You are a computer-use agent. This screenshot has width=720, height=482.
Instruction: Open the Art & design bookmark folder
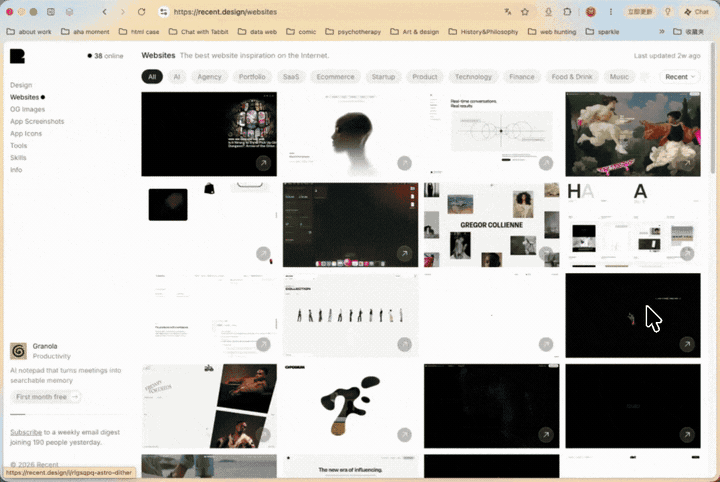(415, 32)
